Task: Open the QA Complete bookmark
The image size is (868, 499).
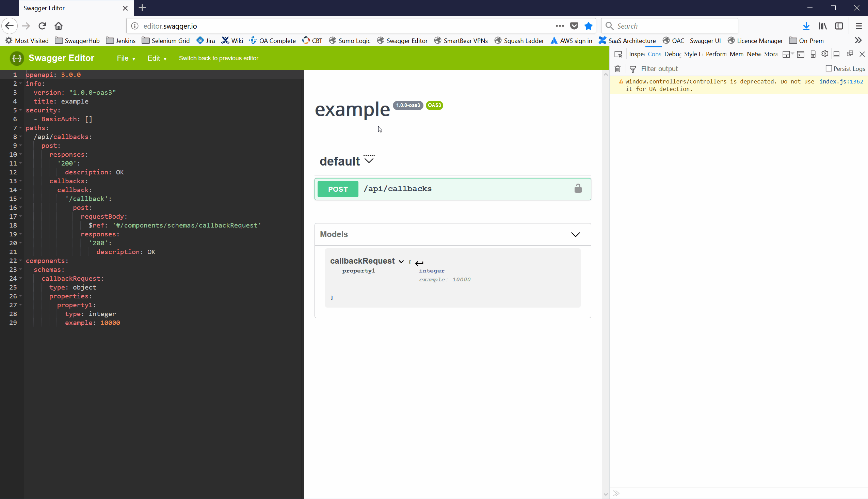Action: coord(273,41)
